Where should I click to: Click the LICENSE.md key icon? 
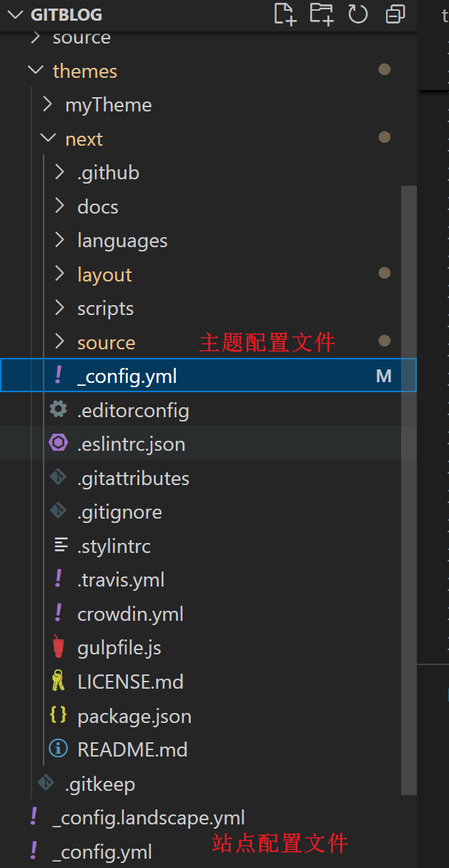(x=58, y=682)
